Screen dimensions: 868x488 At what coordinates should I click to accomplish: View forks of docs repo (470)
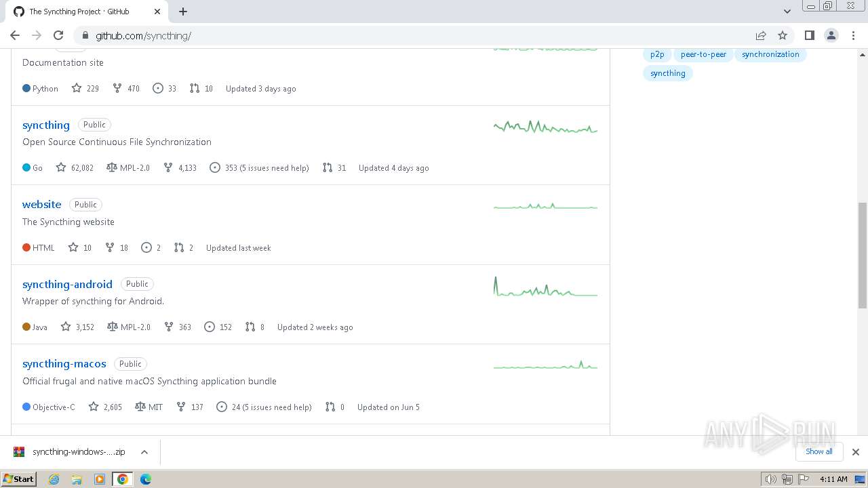[126, 89]
